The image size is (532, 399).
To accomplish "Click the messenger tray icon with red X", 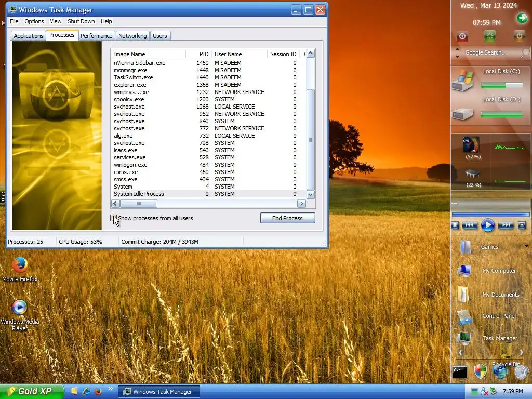I will pyautogui.click(x=484, y=392).
